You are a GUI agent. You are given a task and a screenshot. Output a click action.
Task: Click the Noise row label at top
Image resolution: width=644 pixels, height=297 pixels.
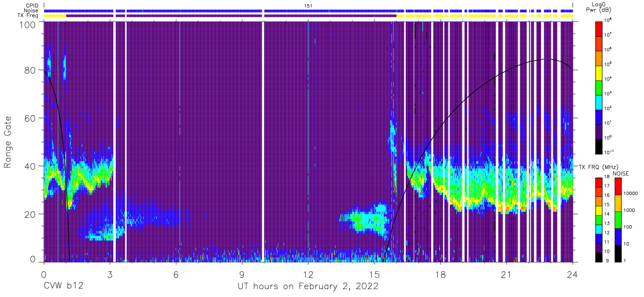click(32, 10)
